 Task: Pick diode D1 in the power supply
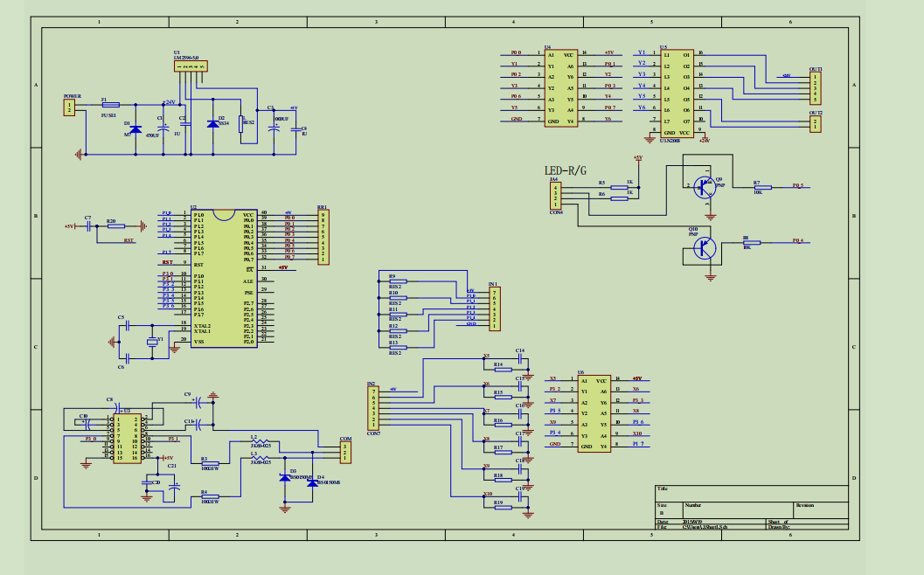135,129
